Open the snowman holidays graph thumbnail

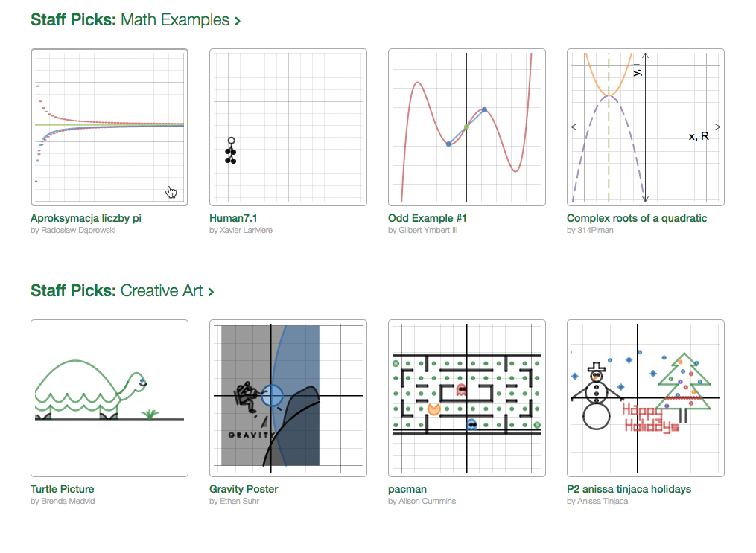tap(646, 398)
